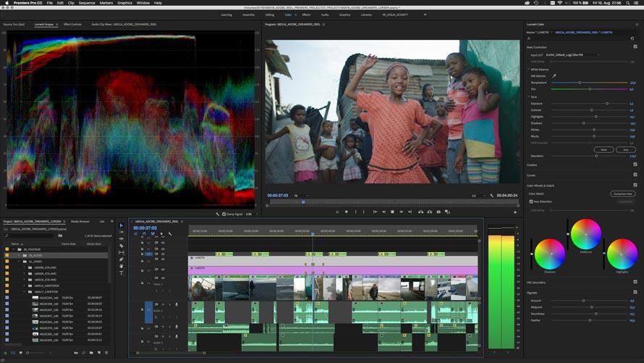This screenshot has height=363, width=644.
Task: Click the Reset tone button
Action: coord(603,150)
